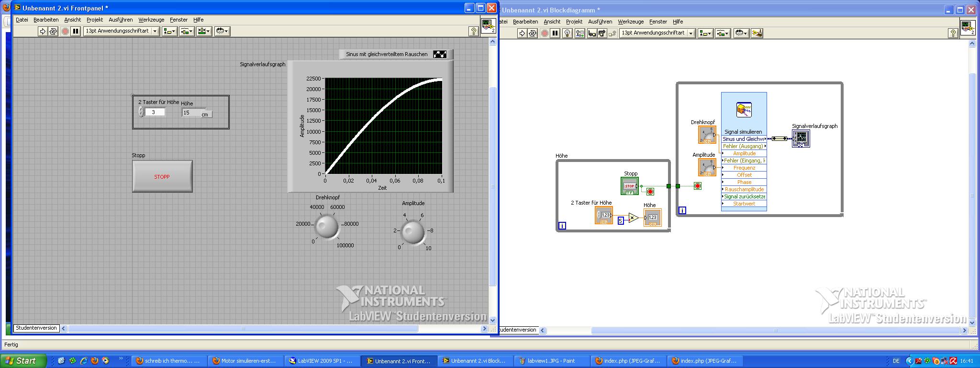
Task: Click the 2 Taster für Höhe terminal
Action: 604,215
